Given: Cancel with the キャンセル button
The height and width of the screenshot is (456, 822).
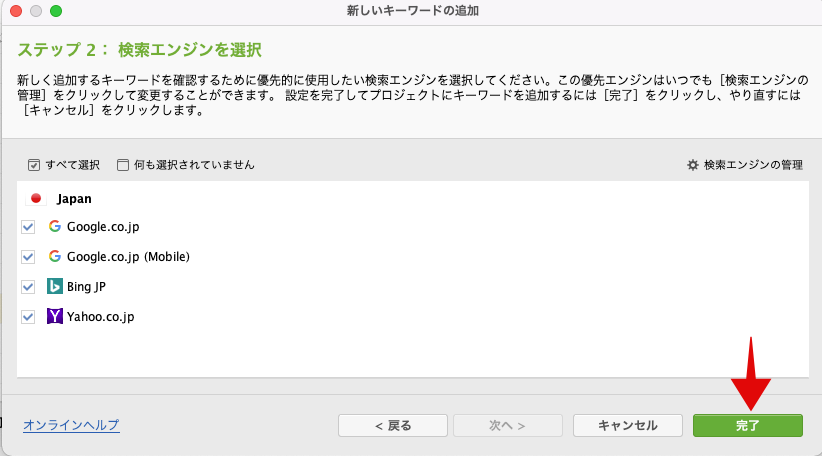Looking at the screenshot, I should [628, 426].
